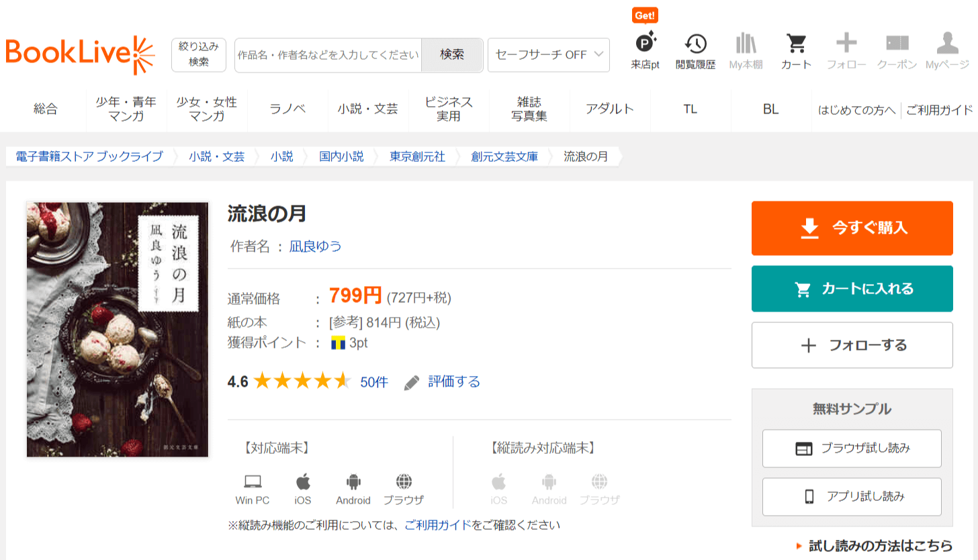Select the 小説・文芸 category tab
The image size is (978, 560).
[x=368, y=109]
